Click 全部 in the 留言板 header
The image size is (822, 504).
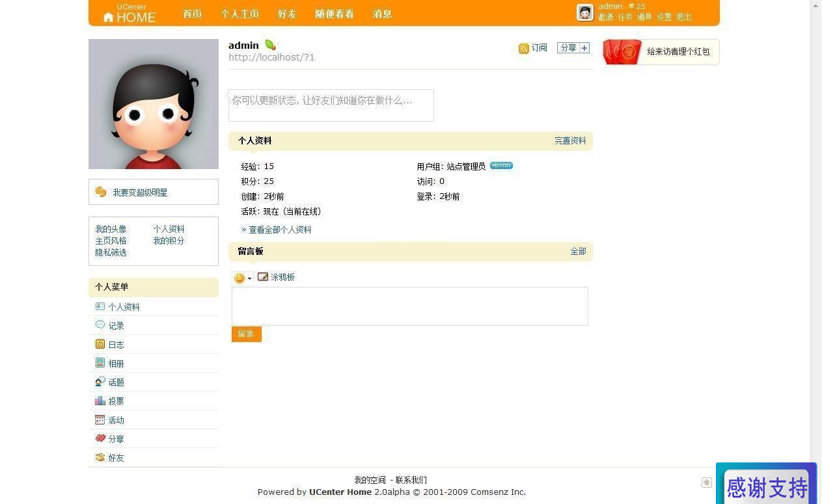point(578,251)
